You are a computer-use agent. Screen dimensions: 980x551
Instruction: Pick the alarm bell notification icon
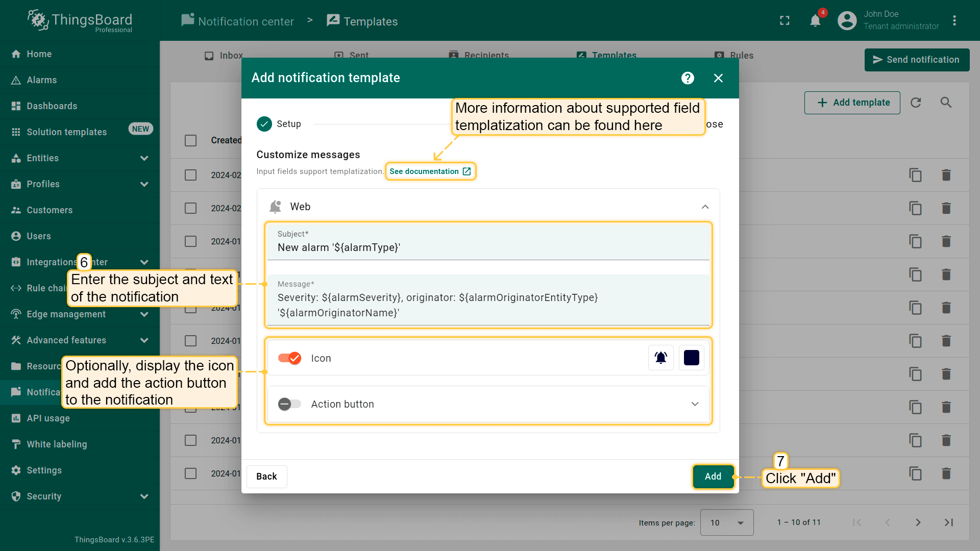coord(660,358)
